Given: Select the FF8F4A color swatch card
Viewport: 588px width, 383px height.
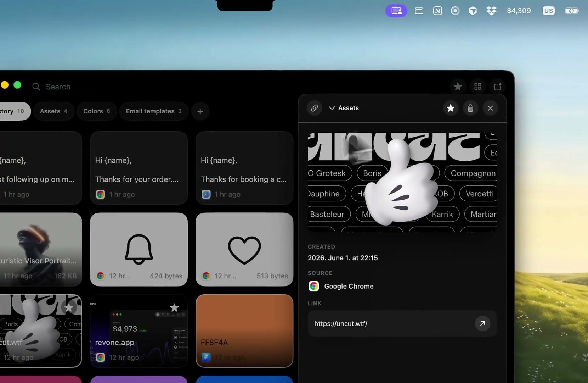Looking at the screenshot, I should coord(244,331).
